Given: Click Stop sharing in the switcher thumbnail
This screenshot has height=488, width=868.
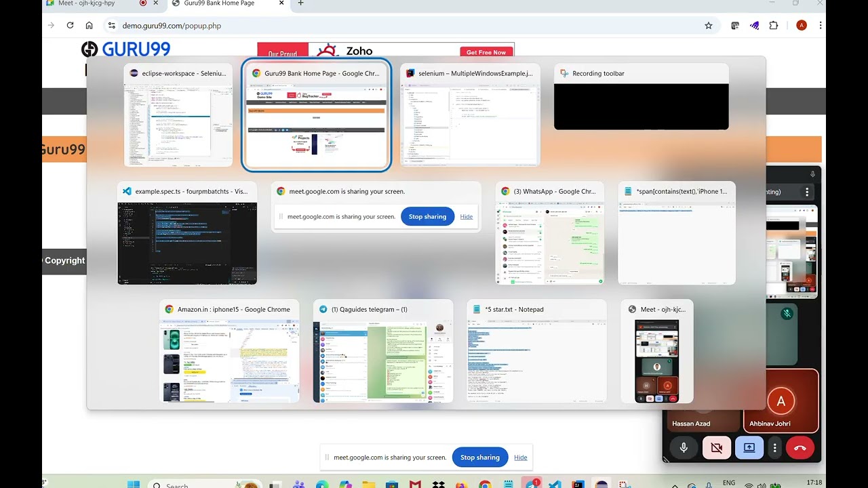Looking at the screenshot, I should [x=427, y=217].
